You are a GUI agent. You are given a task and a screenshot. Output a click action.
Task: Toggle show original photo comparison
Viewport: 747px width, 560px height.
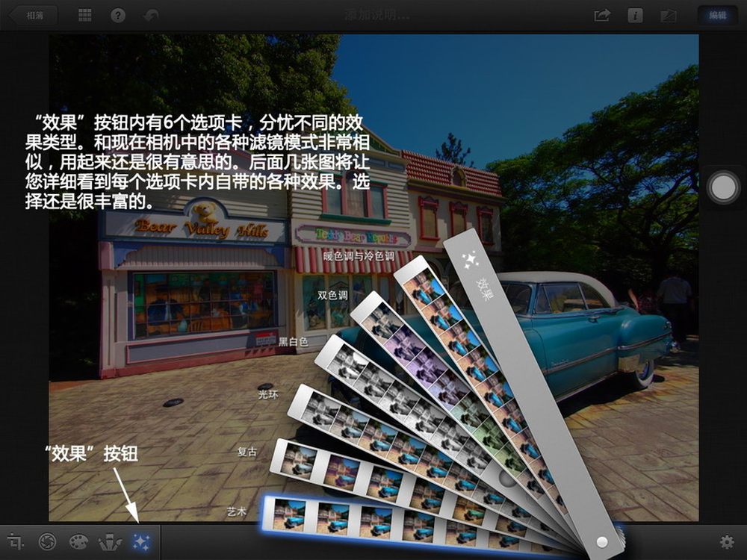click(x=668, y=15)
